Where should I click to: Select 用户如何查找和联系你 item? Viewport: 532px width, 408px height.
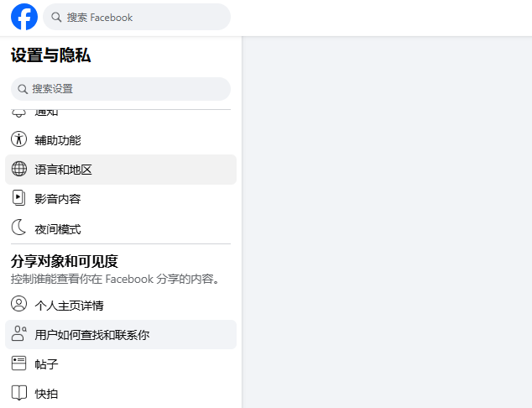point(121,335)
